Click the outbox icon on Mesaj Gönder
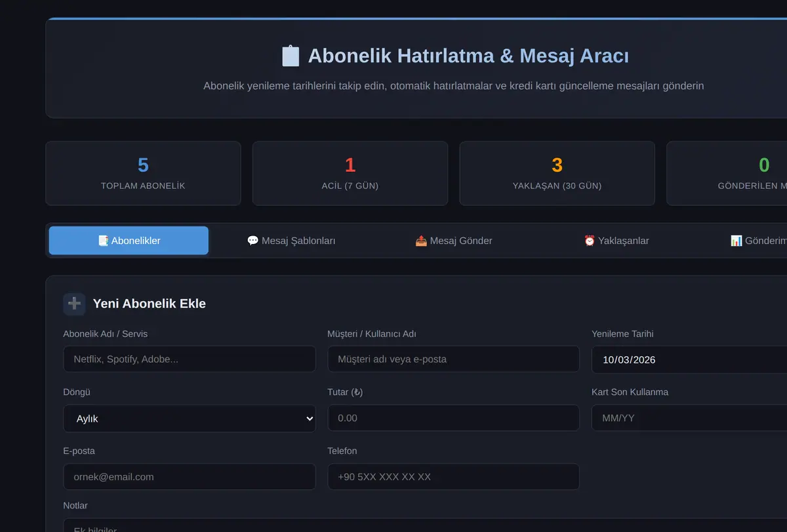The width and height of the screenshot is (787, 532). 421,241
